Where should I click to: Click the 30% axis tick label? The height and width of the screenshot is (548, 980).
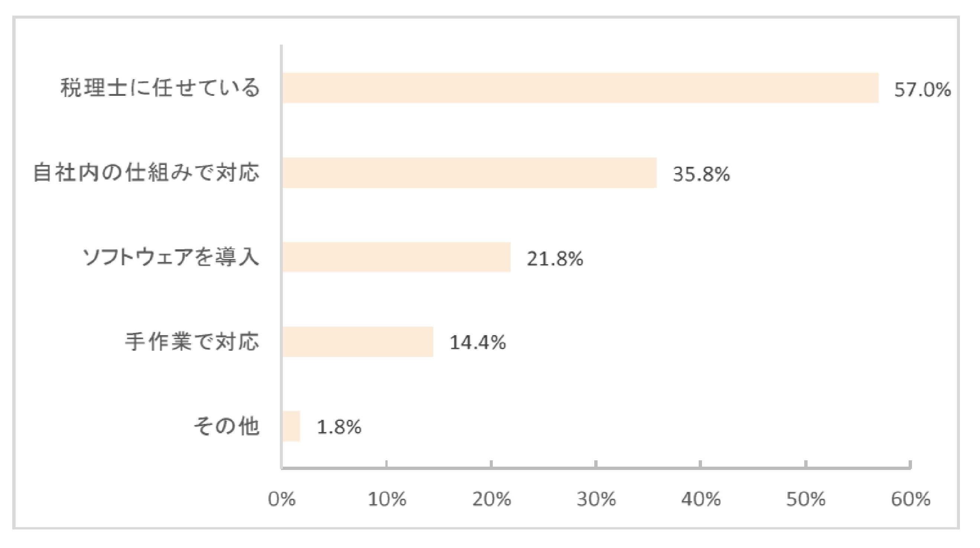pos(596,499)
